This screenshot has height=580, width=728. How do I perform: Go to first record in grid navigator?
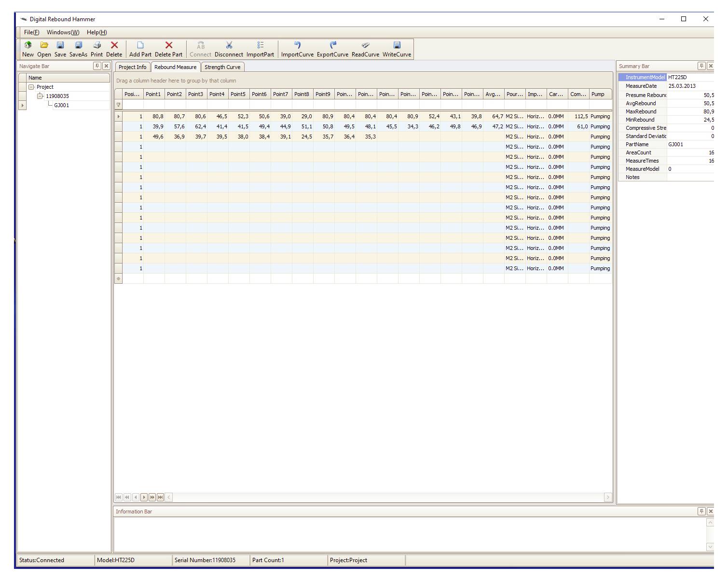click(119, 497)
